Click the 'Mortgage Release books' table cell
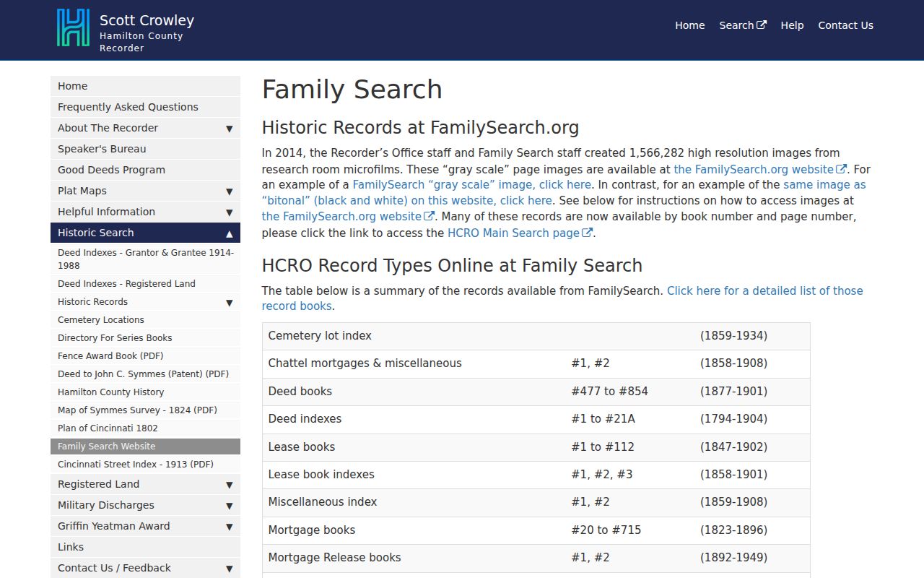 tap(414, 558)
